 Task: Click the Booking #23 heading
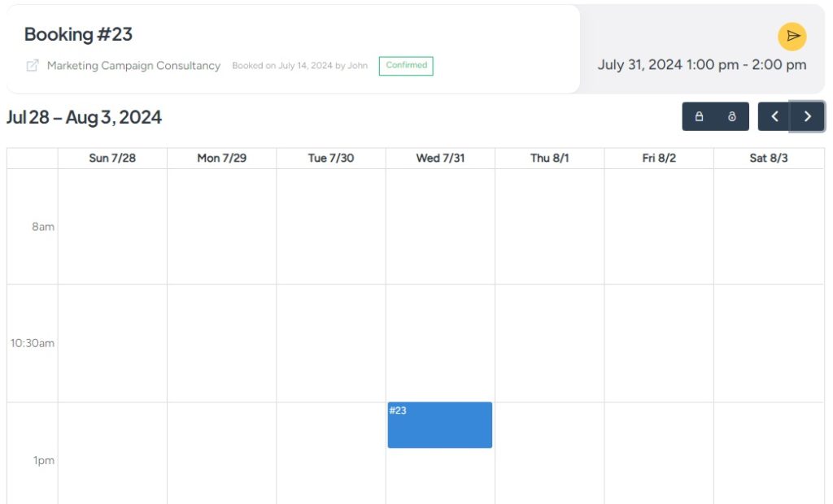[77, 34]
